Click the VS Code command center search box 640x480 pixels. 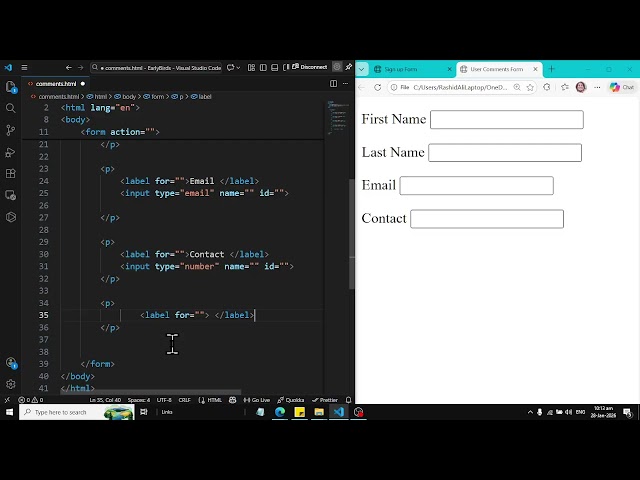[x=156, y=68]
